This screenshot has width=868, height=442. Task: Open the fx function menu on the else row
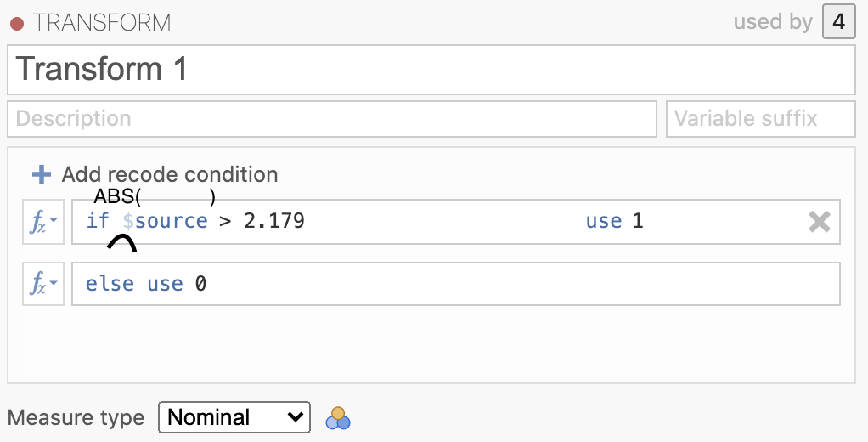43,284
